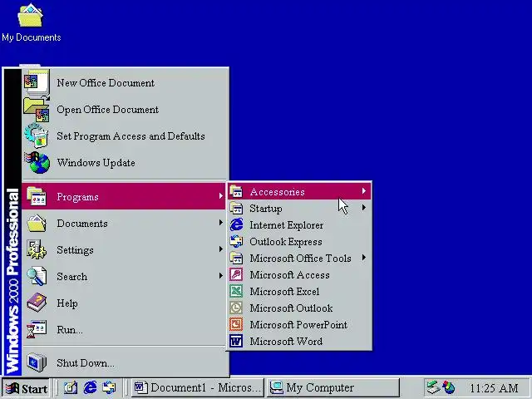Click the Documents text label
The image size is (532, 399).
coord(82,224)
